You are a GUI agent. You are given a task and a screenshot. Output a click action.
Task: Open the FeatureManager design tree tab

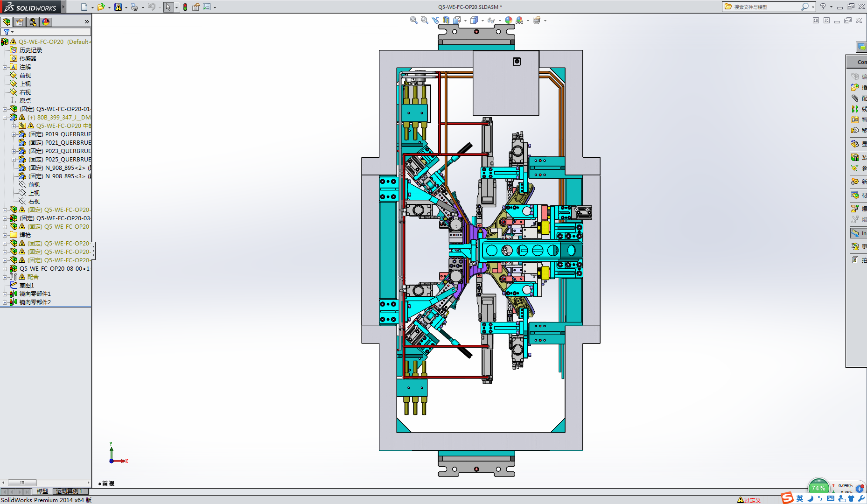(7, 22)
